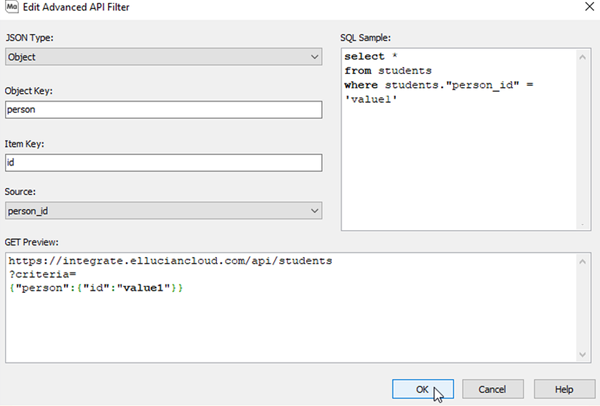Open Help for this dialog
Image resolution: width=600 pixels, height=406 pixels.
pyautogui.click(x=564, y=389)
